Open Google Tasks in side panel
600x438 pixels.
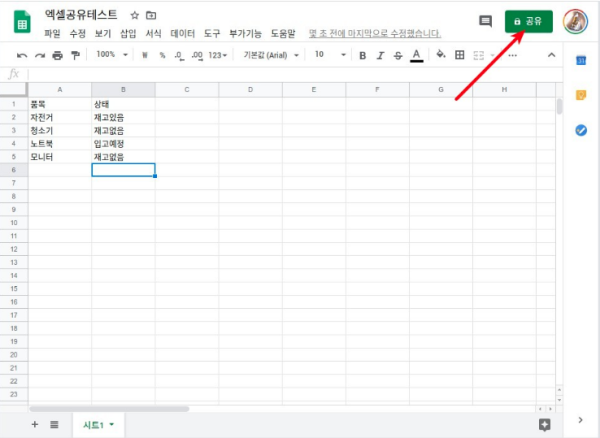pos(581,130)
